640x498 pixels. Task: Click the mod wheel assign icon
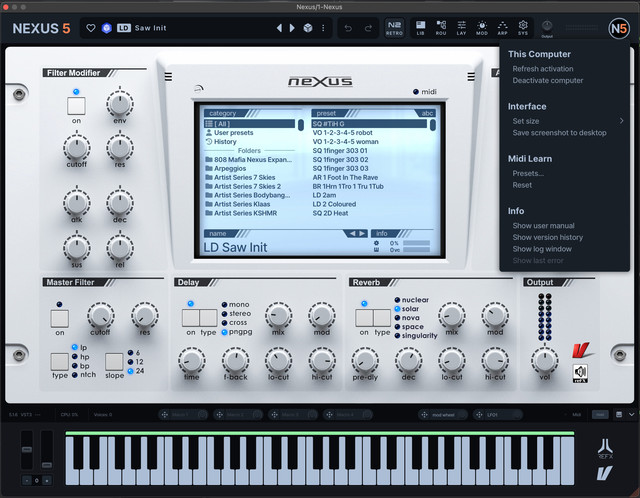pos(424,415)
